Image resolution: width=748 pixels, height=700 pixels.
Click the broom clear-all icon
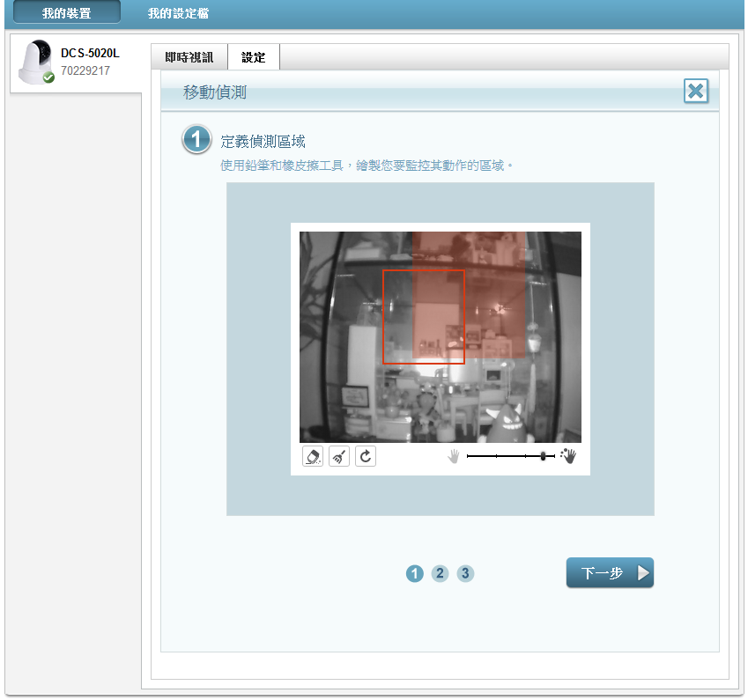(x=339, y=457)
